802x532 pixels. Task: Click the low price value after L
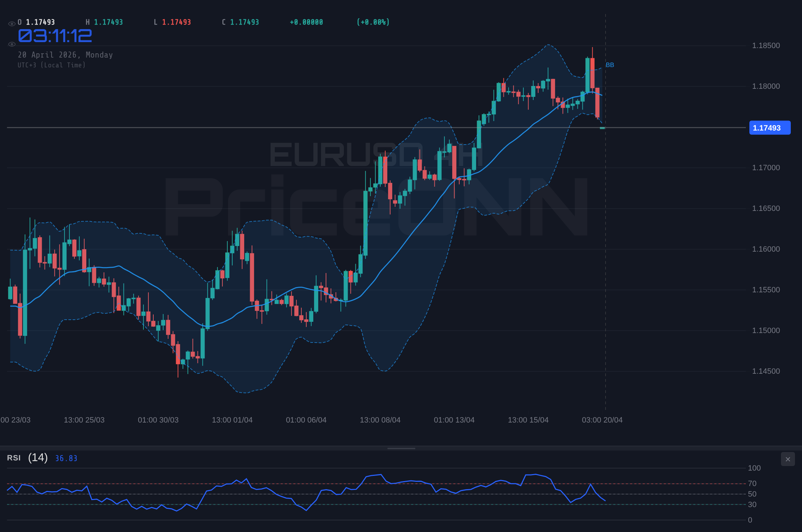tap(176, 22)
